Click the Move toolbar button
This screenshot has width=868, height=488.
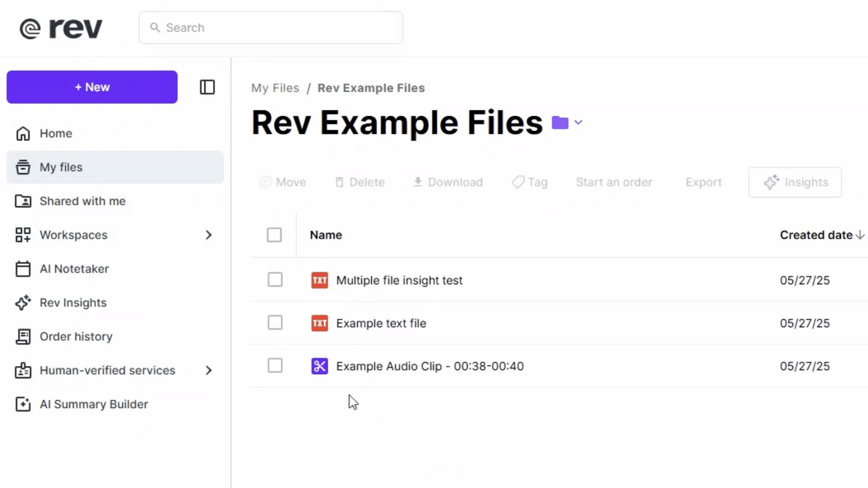click(283, 182)
